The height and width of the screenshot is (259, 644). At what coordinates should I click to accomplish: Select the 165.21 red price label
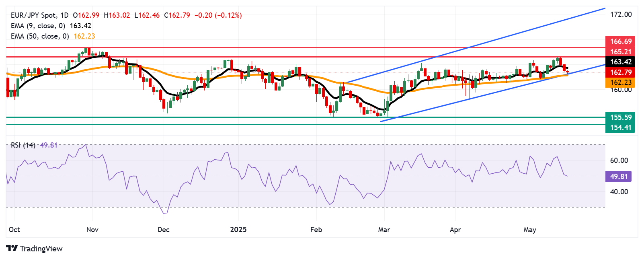[x=620, y=51]
